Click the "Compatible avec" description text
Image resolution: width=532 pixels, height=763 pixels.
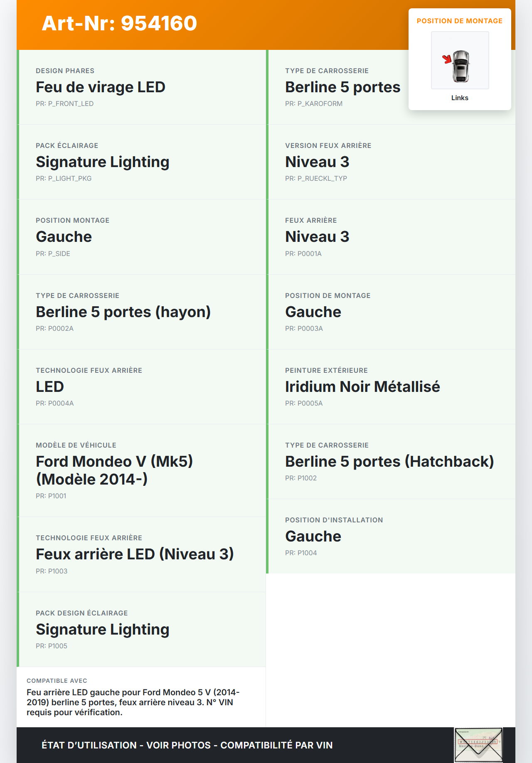[x=133, y=702]
